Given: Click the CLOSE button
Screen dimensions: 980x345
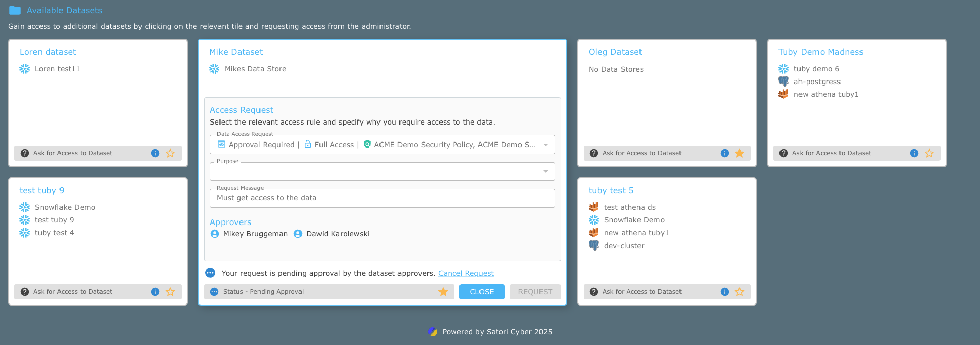Looking at the screenshot, I should point(482,292).
